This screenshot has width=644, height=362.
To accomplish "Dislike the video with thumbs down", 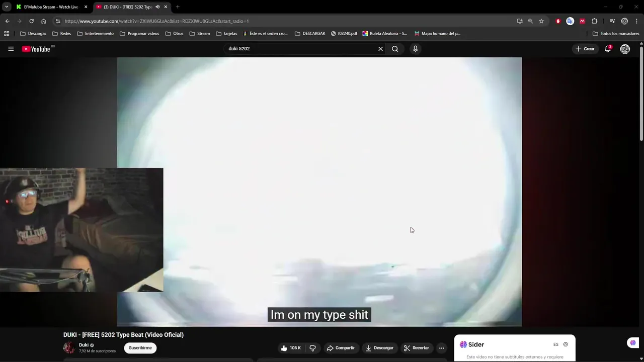I will pyautogui.click(x=312, y=348).
